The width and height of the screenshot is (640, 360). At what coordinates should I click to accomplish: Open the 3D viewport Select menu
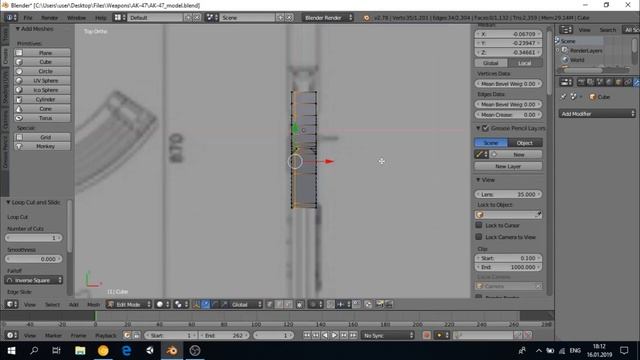point(52,304)
